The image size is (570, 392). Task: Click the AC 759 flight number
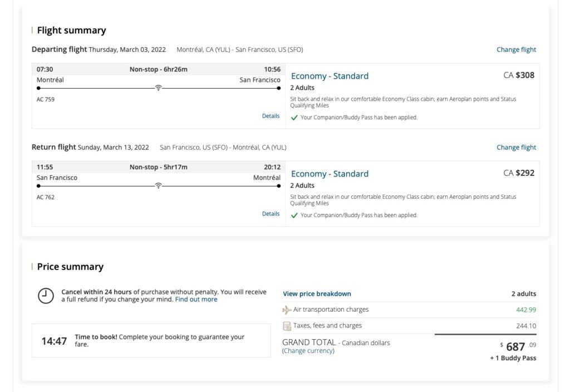46,100
